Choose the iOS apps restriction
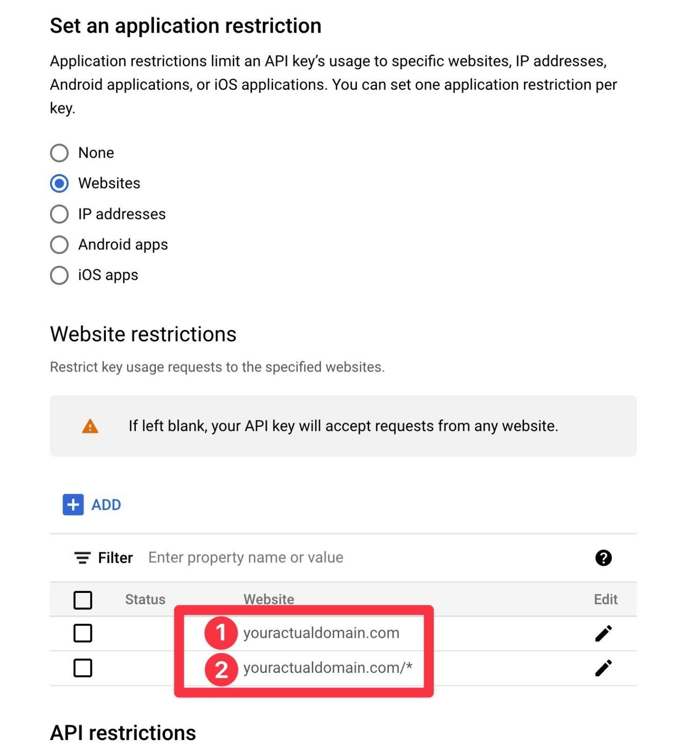Image resolution: width=700 pixels, height=754 pixels. [59, 275]
